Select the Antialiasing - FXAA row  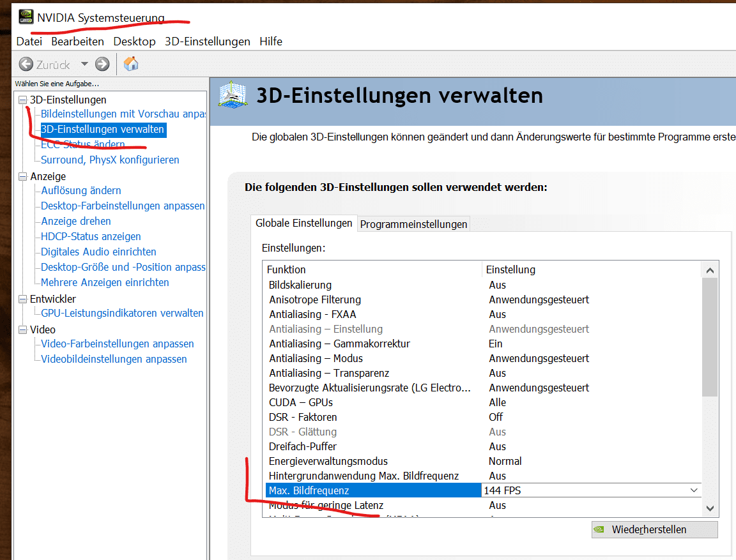484,314
